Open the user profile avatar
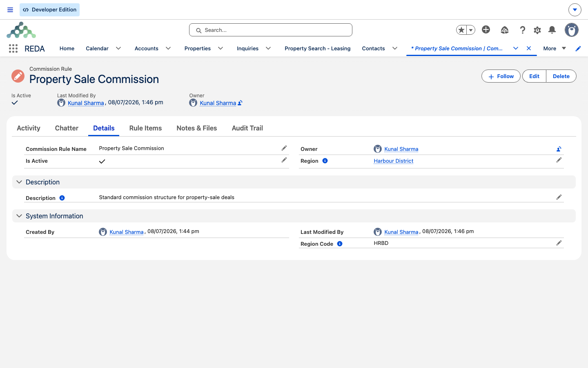The height and width of the screenshot is (368, 588). [x=572, y=30]
